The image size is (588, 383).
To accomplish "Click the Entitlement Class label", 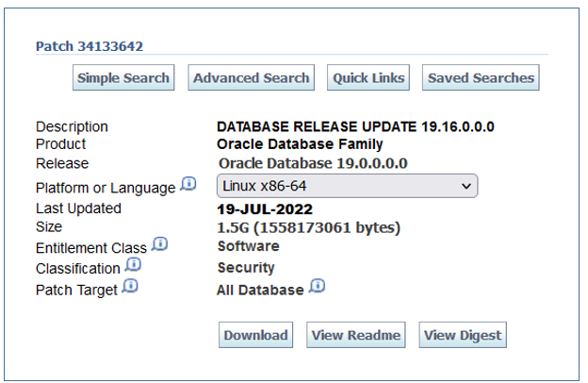I will tap(91, 248).
